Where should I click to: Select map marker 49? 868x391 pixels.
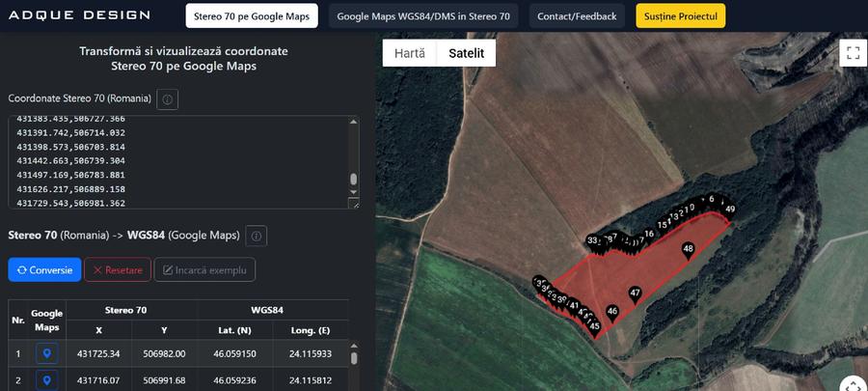coord(730,211)
